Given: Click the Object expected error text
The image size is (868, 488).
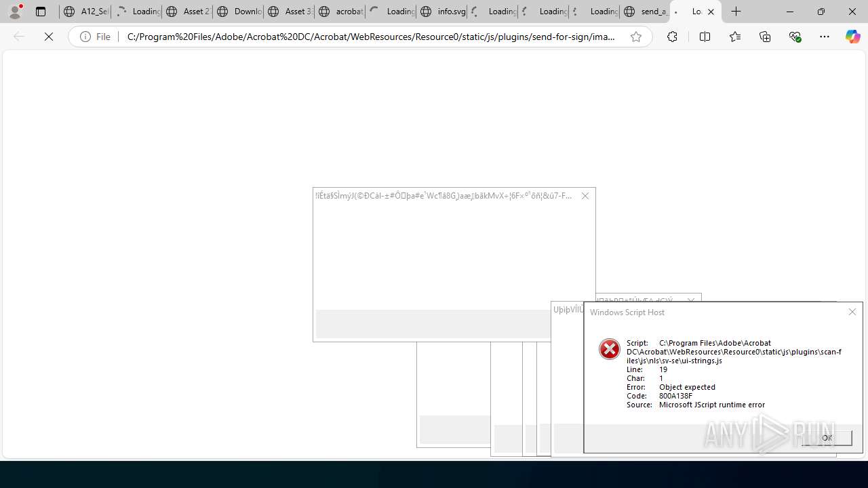Looking at the screenshot, I should point(687,387).
